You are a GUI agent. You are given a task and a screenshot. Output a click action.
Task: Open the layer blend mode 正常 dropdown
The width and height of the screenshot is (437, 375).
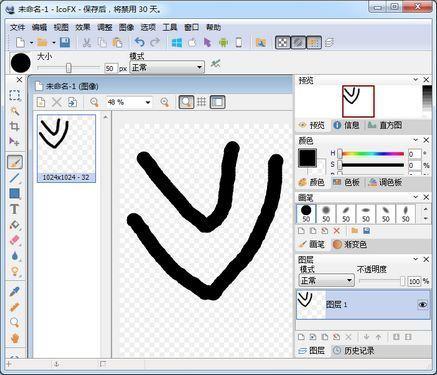pos(326,280)
